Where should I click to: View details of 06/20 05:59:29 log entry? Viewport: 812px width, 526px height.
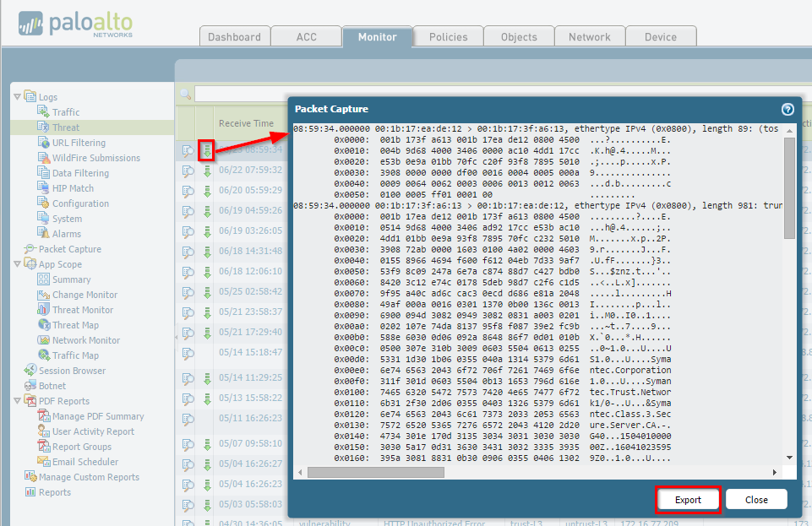coord(188,191)
